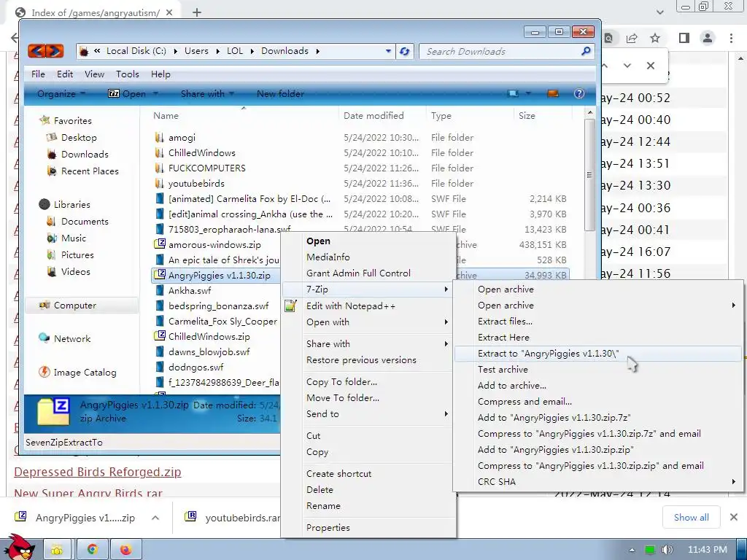Close the downloads shelf
The width and height of the screenshot is (747, 560).
pos(734,517)
